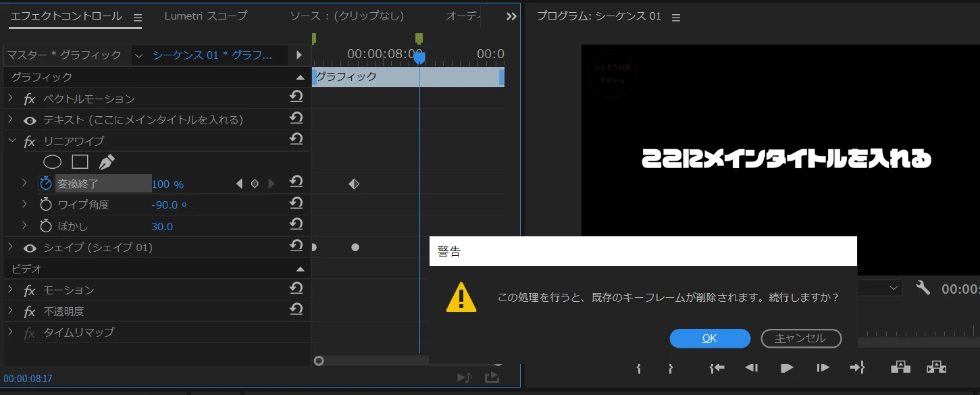The width and height of the screenshot is (980, 395).
Task: Collapse the グラフィック section arrow
Action: tap(300, 78)
